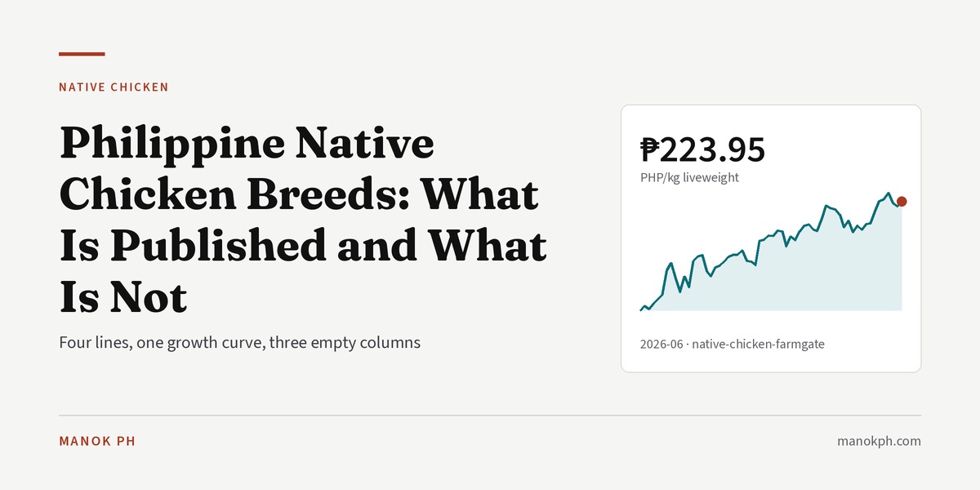Click the peso sign in the price
This screenshot has width=980, height=490.
(x=649, y=149)
